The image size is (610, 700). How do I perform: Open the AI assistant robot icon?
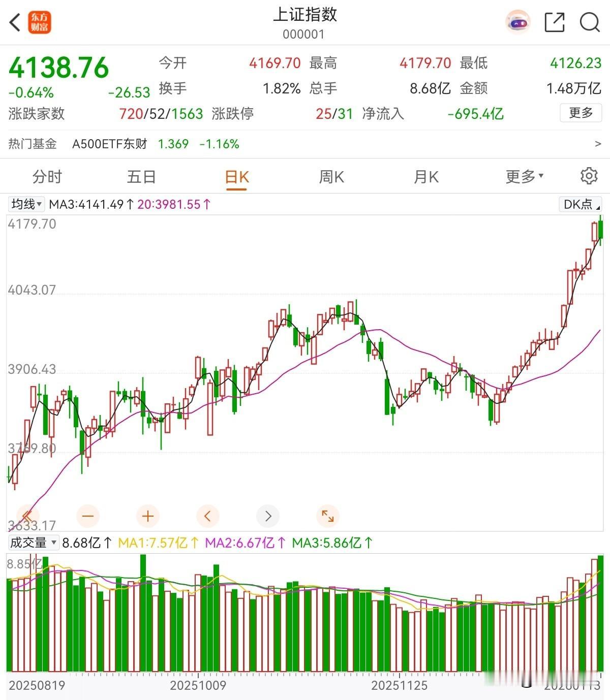(x=517, y=22)
